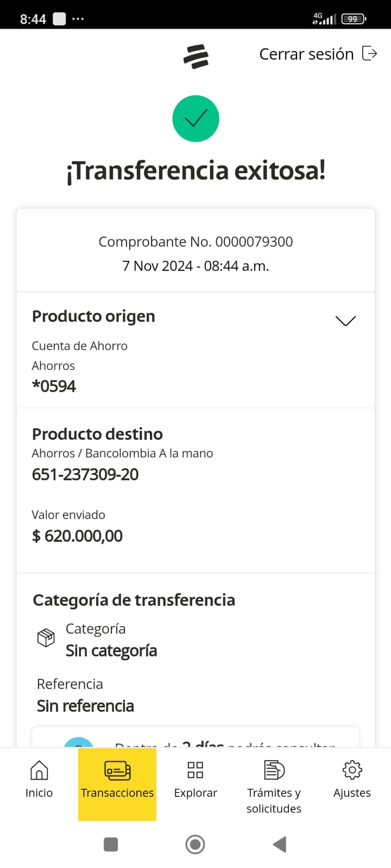The image size is (391, 868).
Task: Tap the Comprobante No. 0000079300 text
Action: [x=195, y=242]
